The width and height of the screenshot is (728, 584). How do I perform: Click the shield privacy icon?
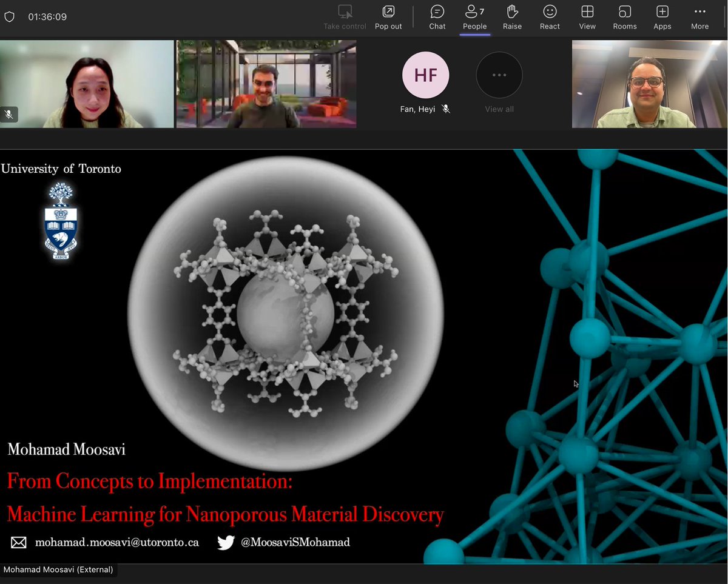(10, 16)
